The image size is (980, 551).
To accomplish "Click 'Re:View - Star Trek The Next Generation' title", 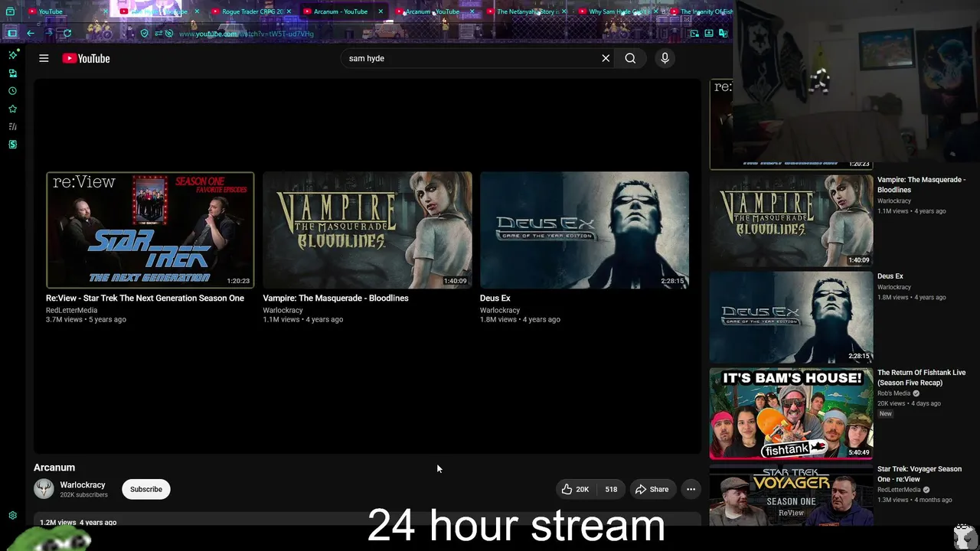I will [x=145, y=298].
